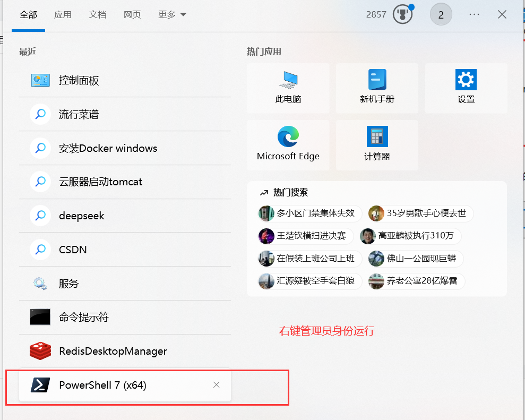The width and height of the screenshot is (525, 420).
Task: Open trending search 王楚钦横扫进决赛
Action: point(306,236)
